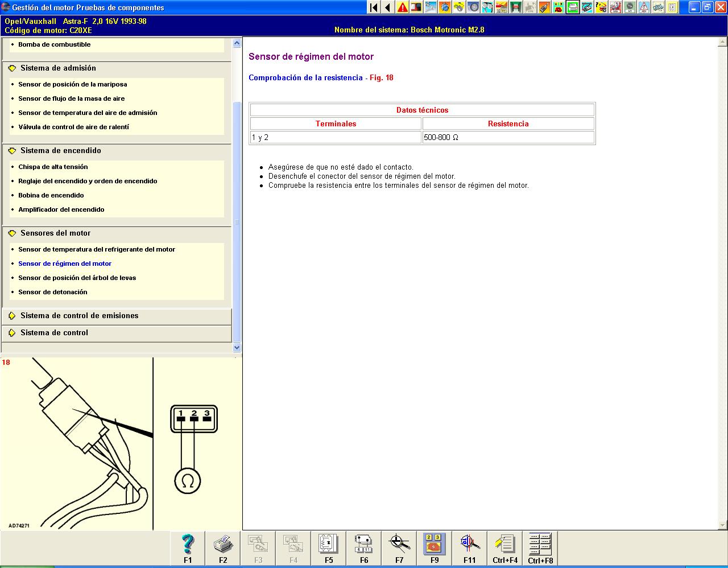Open the F5 wiring diagram icon
This screenshot has width=728, height=568.
329,548
